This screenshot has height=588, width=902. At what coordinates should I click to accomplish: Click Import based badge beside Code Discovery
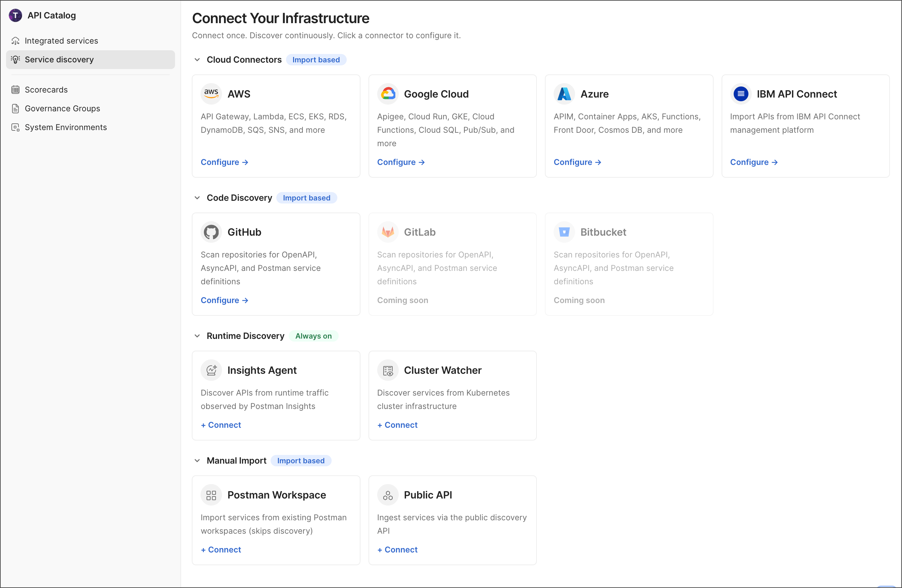(306, 198)
